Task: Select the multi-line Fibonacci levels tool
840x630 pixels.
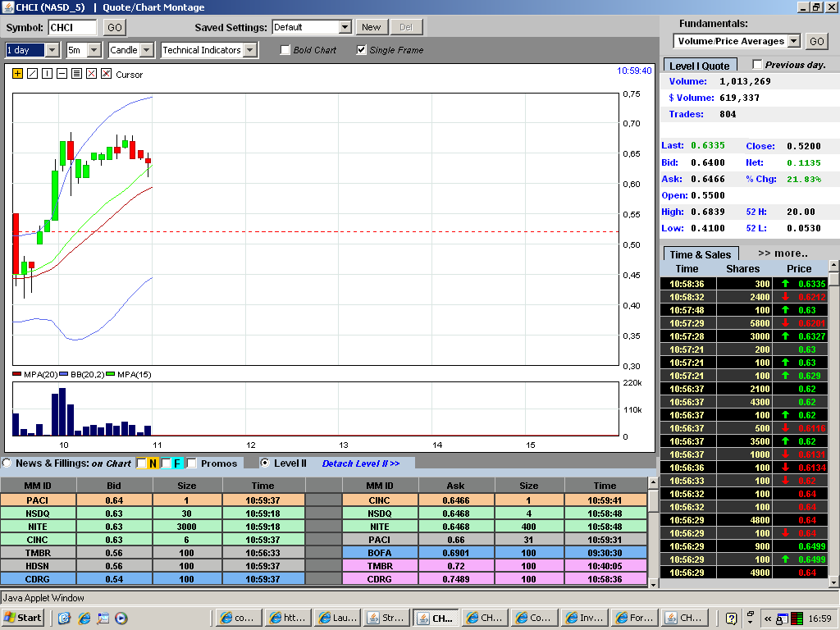Action: point(76,74)
